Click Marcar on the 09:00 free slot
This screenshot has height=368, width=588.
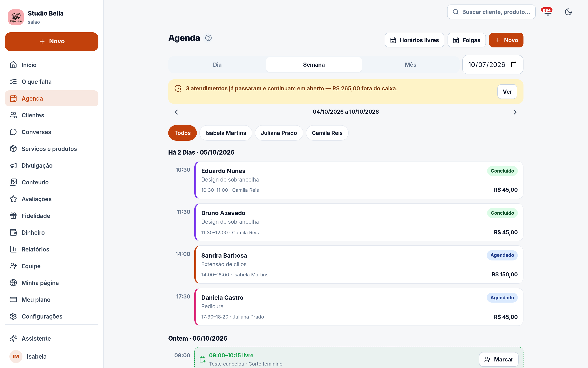(499, 359)
